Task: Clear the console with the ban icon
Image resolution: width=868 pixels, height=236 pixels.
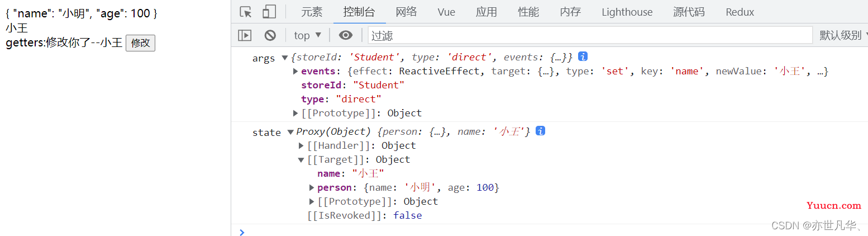Action: pos(270,35)
